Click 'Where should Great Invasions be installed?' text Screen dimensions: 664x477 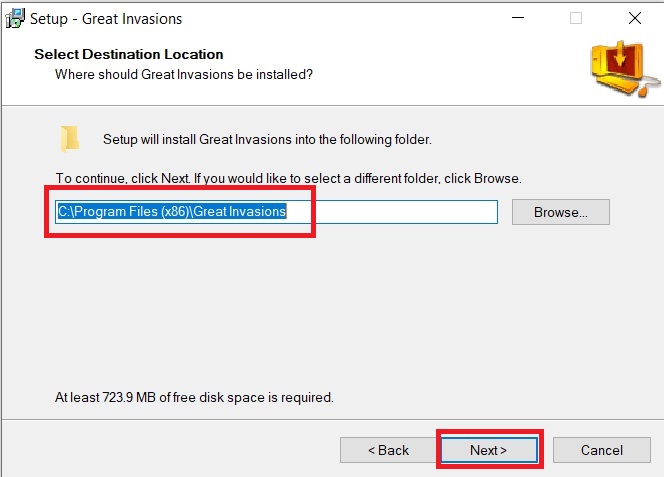click(x=184, y=75)
